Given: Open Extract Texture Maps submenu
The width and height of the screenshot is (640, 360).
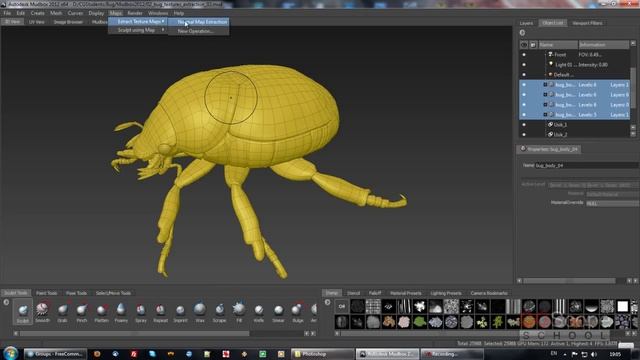Looking at the screenshot, I should click(x=138, y=22).
